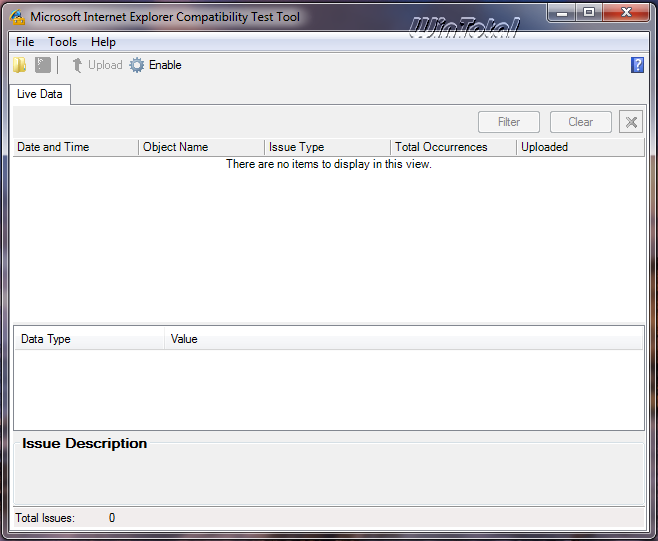
Task: Sort by Issue Type column header
Action: coord(327,147)
